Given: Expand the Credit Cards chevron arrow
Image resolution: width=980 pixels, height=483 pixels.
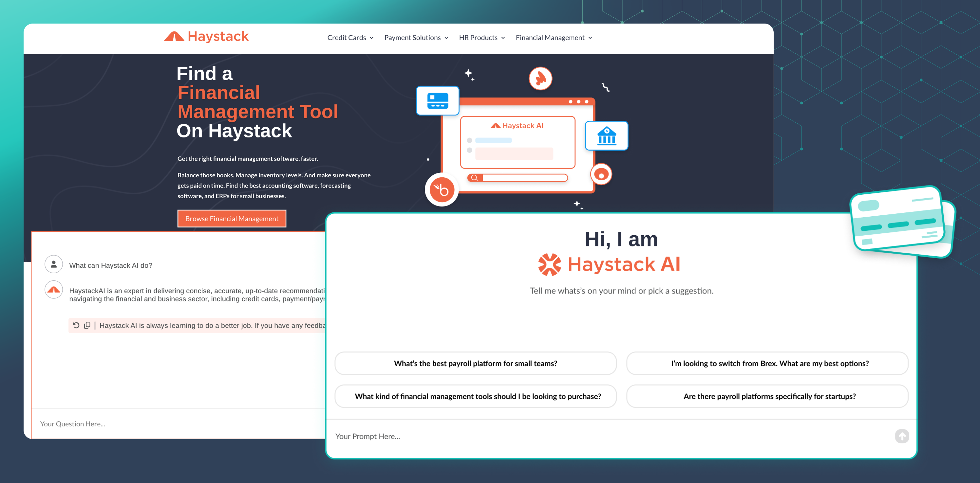Looking at the screenshot, I should 372,38.
